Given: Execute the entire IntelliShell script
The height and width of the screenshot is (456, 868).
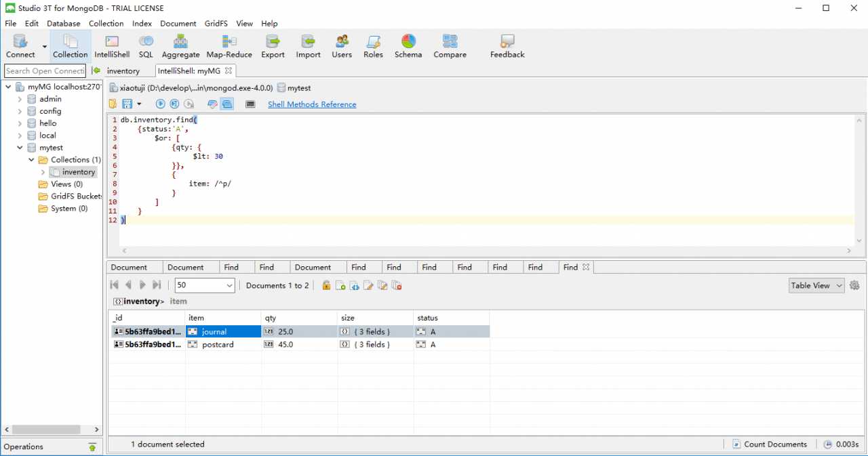Looking at the screenshot, I should pyautogui.click(x=160, y=103).
